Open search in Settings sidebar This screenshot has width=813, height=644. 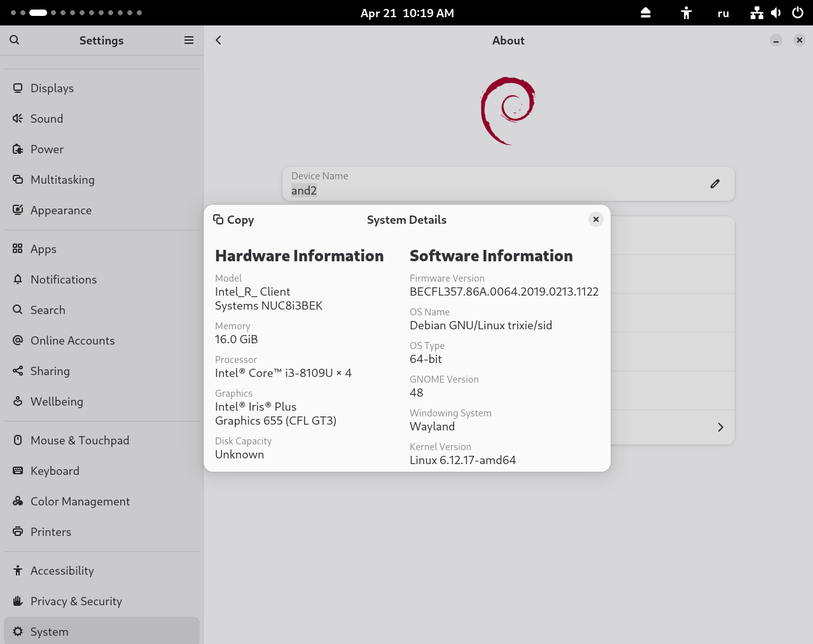click(x=15, y=40)
